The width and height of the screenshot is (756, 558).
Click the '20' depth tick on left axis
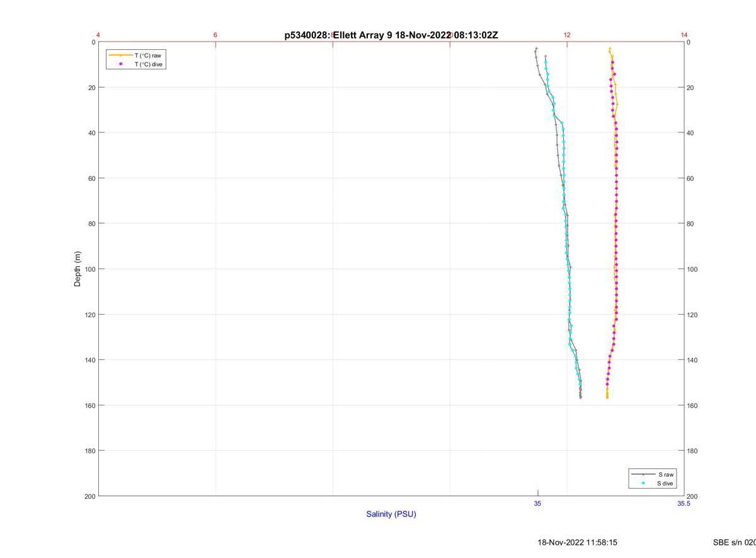(91, 88)
